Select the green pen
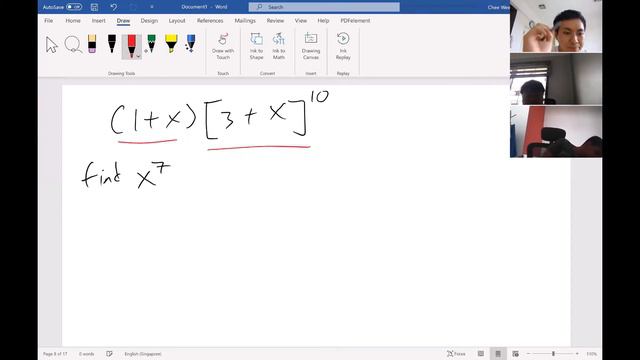This screenshot has height=360, width=640. click(x=151, y=44)
